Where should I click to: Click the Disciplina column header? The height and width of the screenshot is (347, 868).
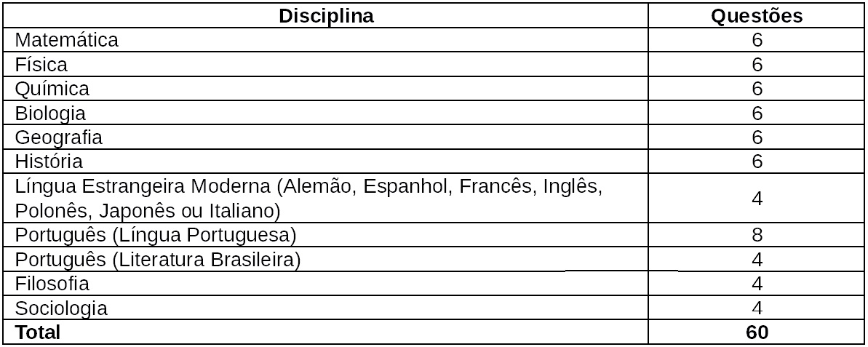(x=326, y=16)
